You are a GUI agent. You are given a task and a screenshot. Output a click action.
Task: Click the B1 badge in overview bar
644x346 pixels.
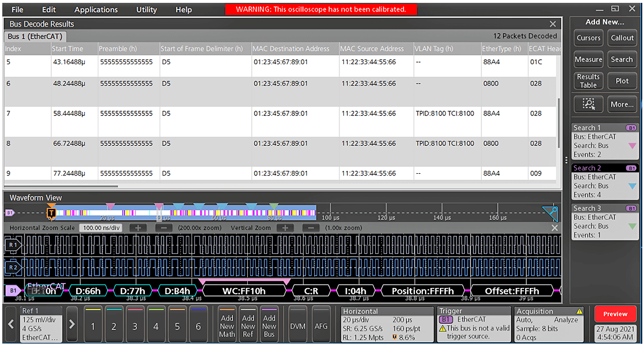10,212
